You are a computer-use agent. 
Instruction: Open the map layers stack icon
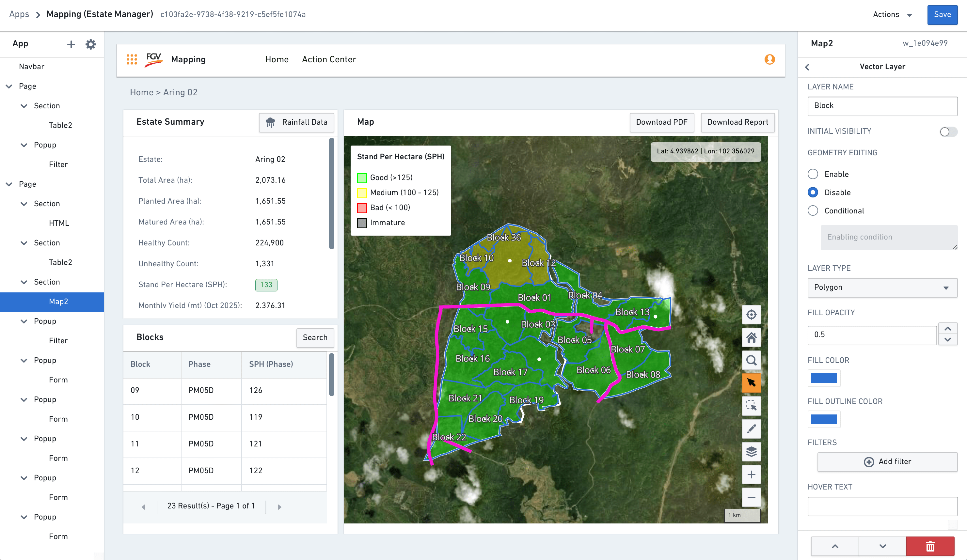(x=751, y=451)
